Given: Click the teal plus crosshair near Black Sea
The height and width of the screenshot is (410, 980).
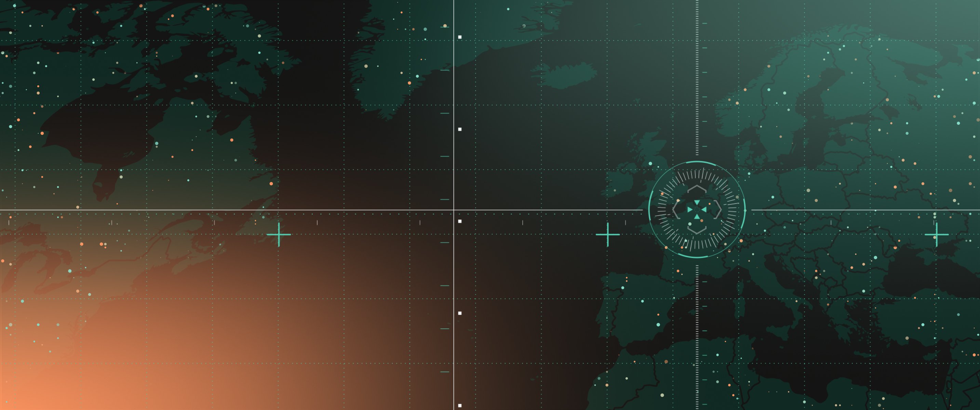Looking at the screenshot, I should (936, 235).
